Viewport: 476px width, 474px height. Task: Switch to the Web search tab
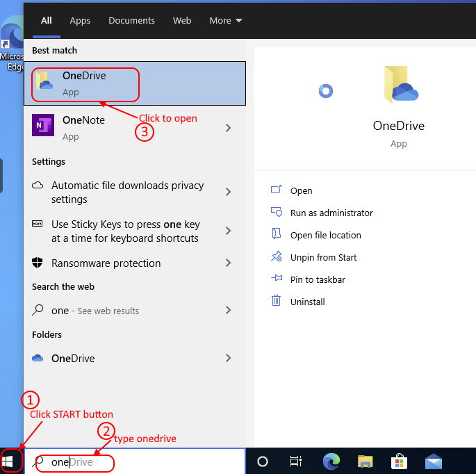(182, 20)
